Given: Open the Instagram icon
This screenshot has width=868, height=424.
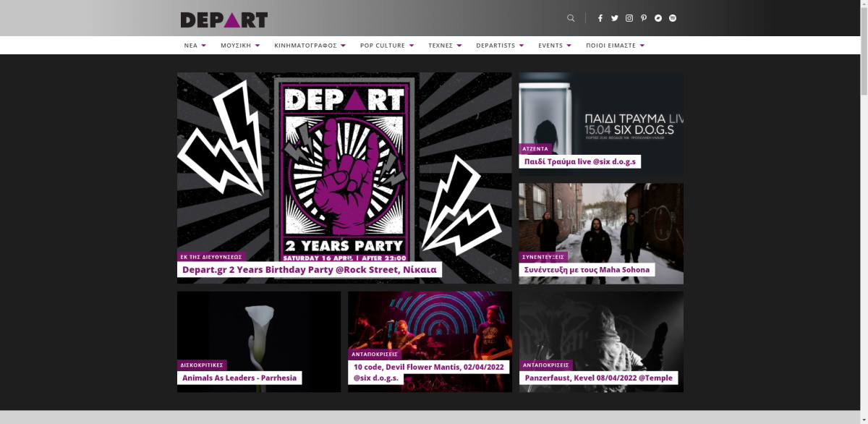Looking at the screenshot, I should pos(629,18).
